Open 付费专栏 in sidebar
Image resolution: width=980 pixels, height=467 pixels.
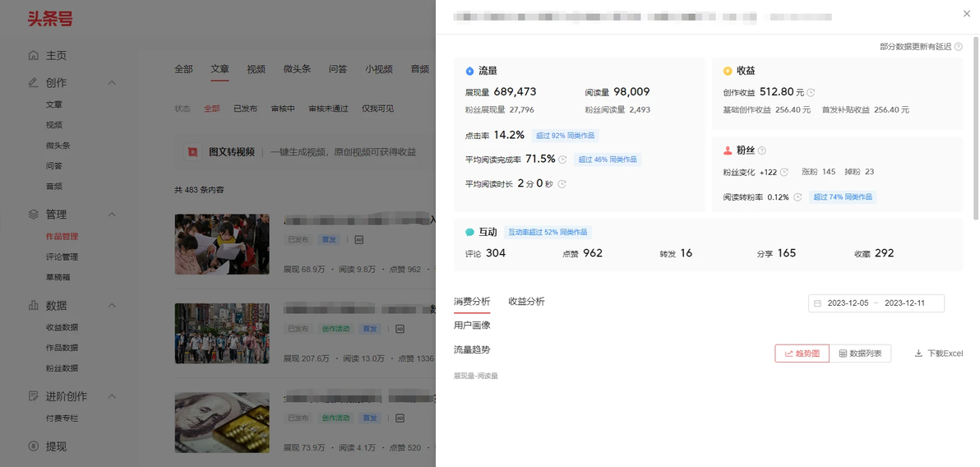(x=62, y=418)
